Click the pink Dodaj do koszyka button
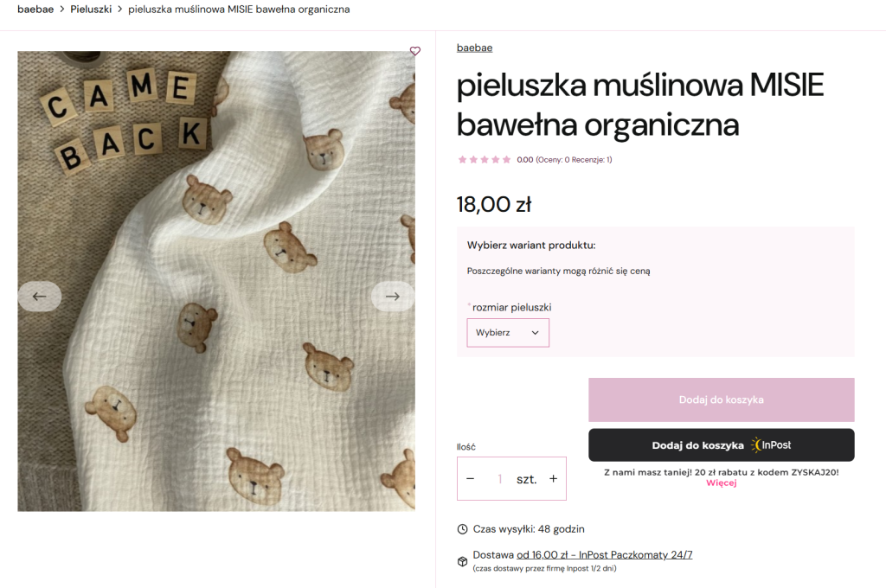This screenshot has height=588, width=886. (721, 399)
